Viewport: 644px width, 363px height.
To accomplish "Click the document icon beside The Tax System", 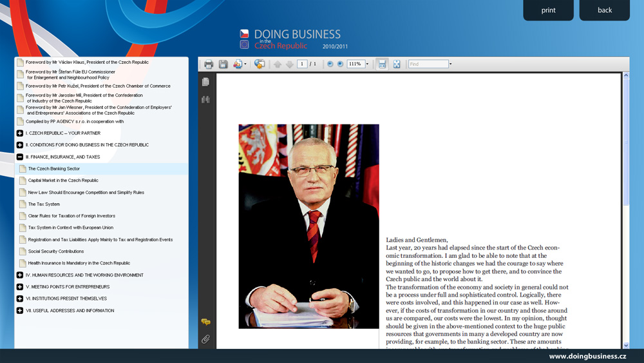I will [x=23, y=204].
